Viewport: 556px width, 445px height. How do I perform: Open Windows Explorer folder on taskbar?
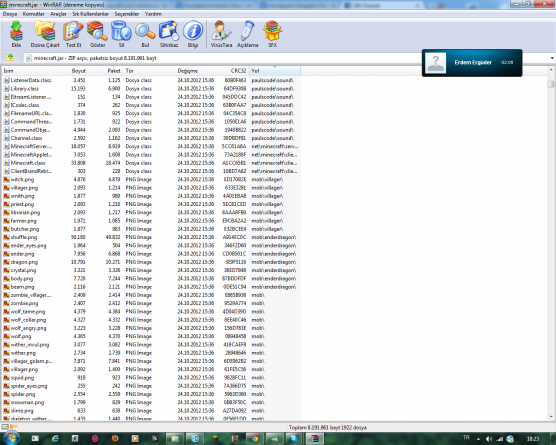pos(175,439)
